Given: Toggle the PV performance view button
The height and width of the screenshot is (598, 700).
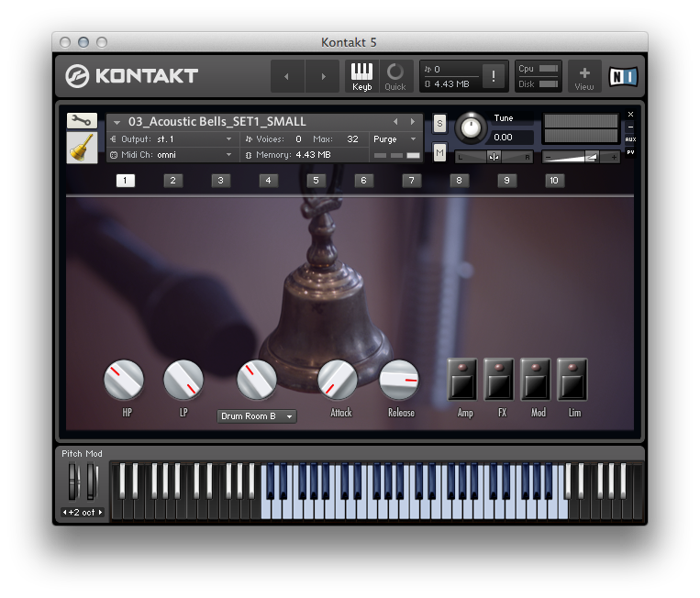Looking at the screenshot, I should pyautogui.click(x=630, y=152).
